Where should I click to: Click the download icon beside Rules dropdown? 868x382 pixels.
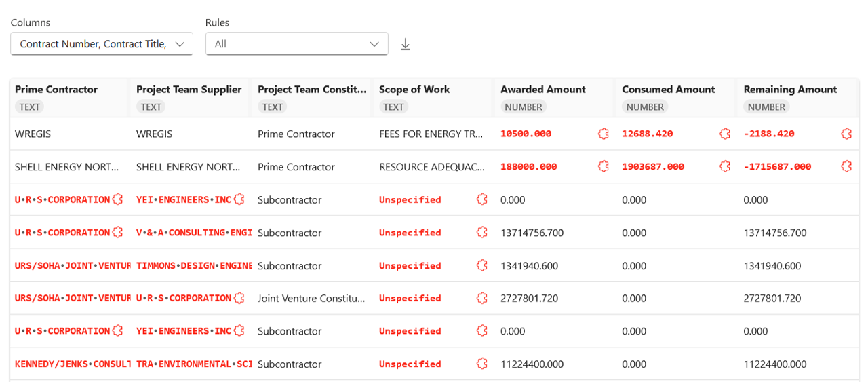[406, 44]
